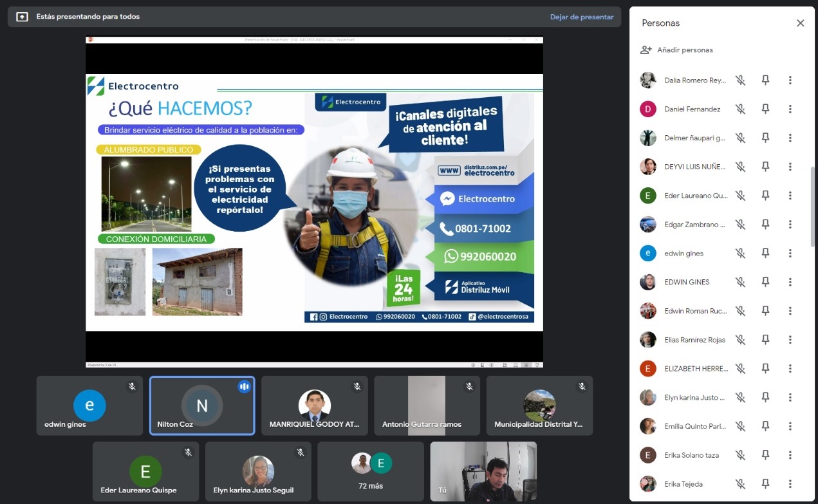Mute Erika Solano taza's microphone
818x504 pixels.
(x=741, y=455)
